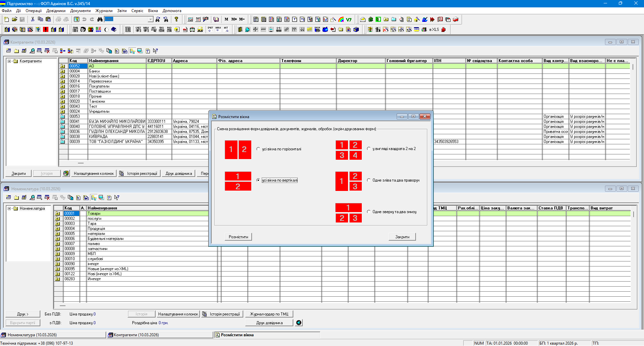Select 'Одне зверху та два знизу' option
The height and width of the screenshot is (346, 644).
pos(369,212)
